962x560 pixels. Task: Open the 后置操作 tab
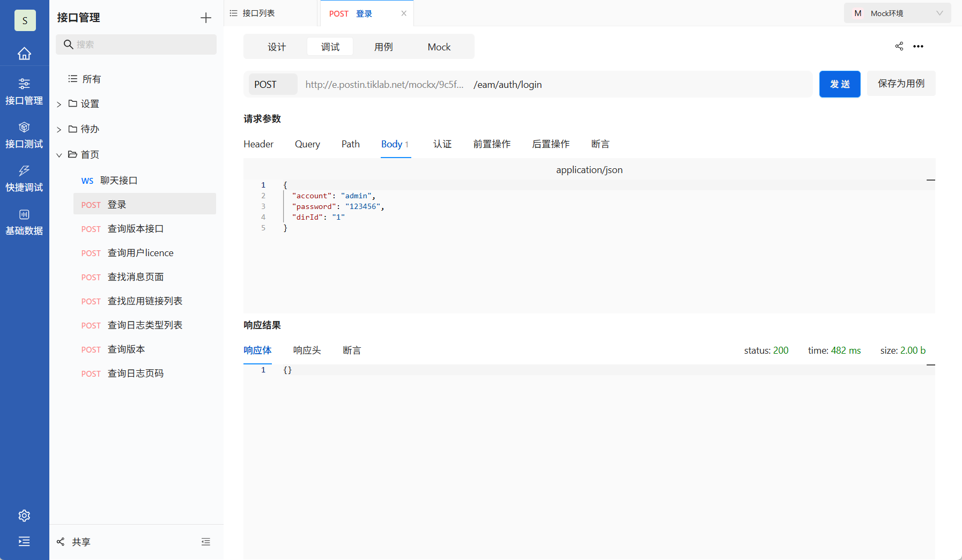pos(551,144)
